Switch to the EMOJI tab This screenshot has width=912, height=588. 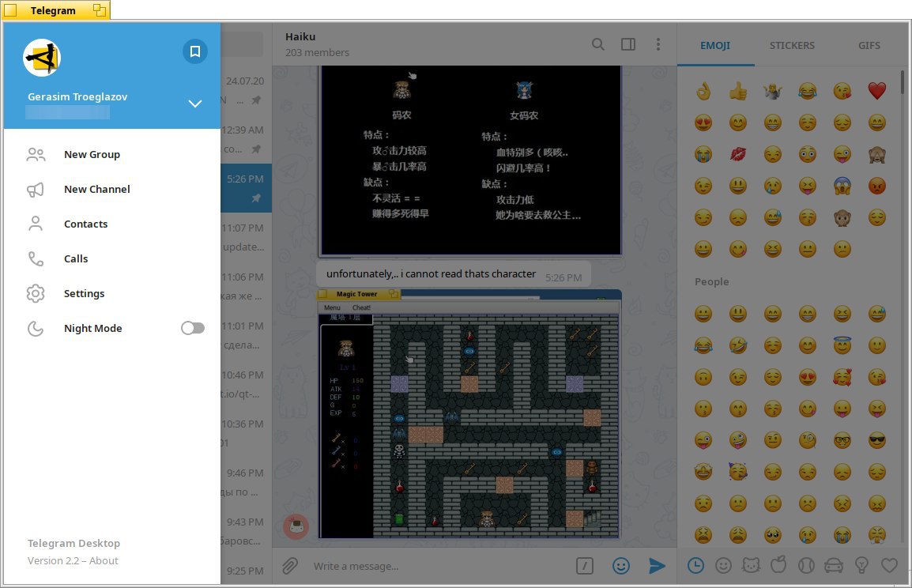tap(715, 45)
